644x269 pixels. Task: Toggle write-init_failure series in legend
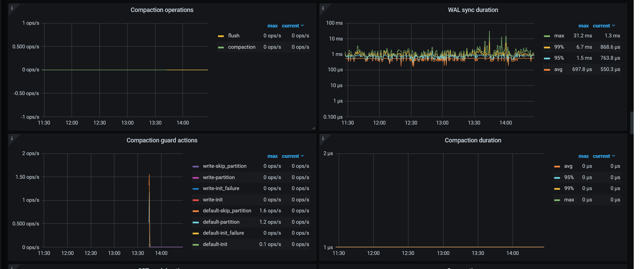tap(221, 188)
